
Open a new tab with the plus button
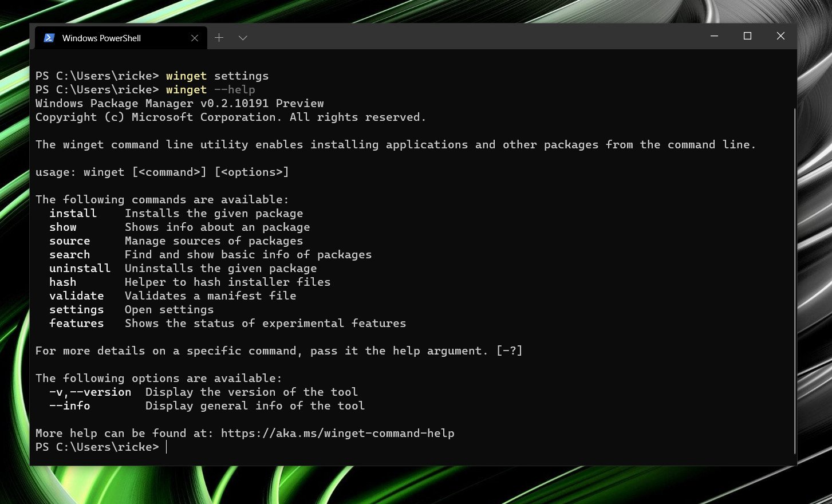(219, 38)
